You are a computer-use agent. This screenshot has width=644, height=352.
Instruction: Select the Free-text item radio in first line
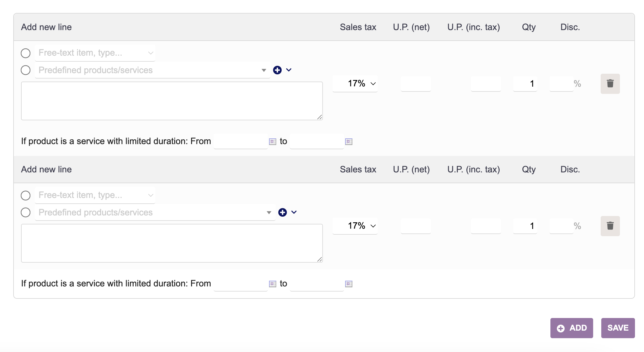coord(26,53)
